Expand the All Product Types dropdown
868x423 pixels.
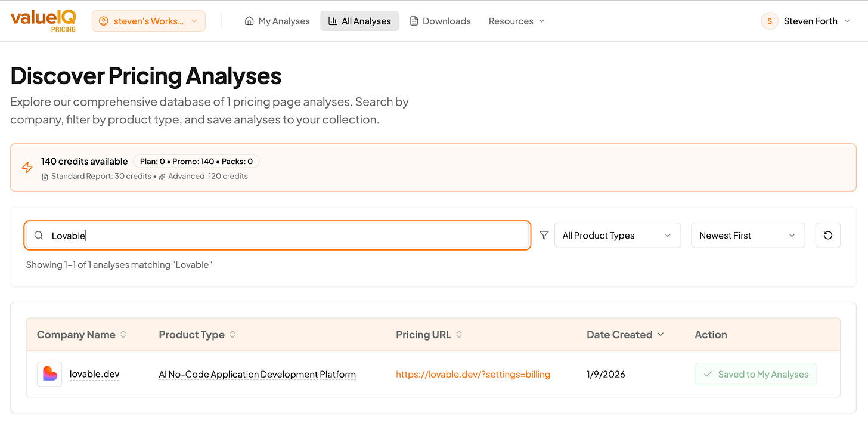click(x=618, y=235)
